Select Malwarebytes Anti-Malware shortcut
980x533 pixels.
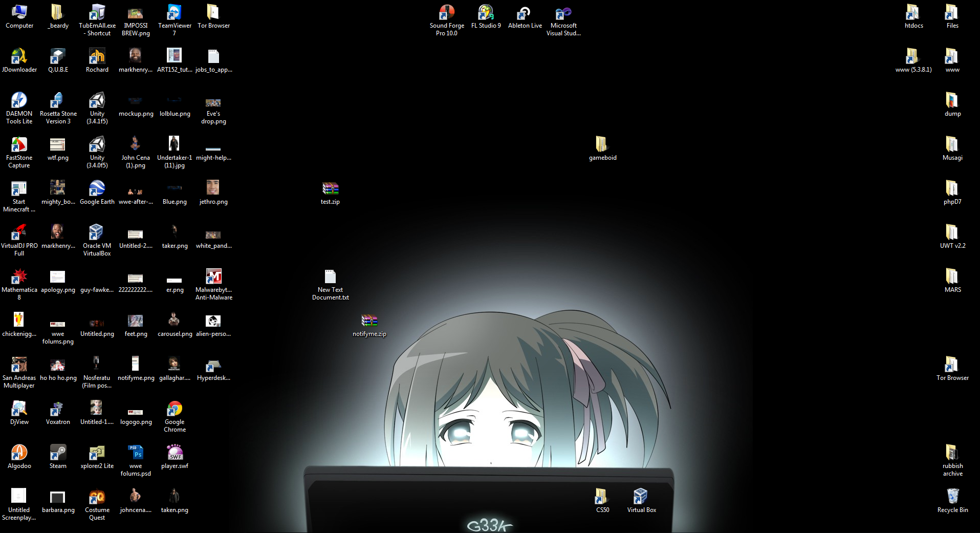point(213,277)
